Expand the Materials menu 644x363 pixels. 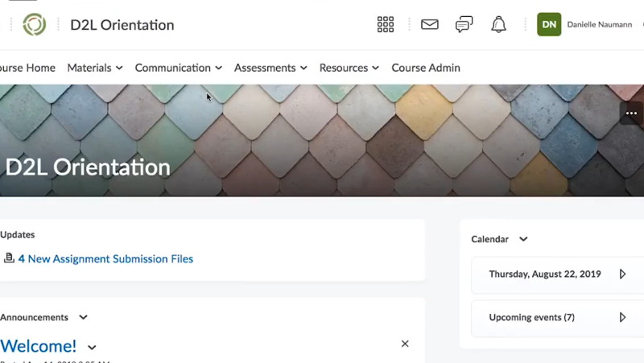(95, 68)
